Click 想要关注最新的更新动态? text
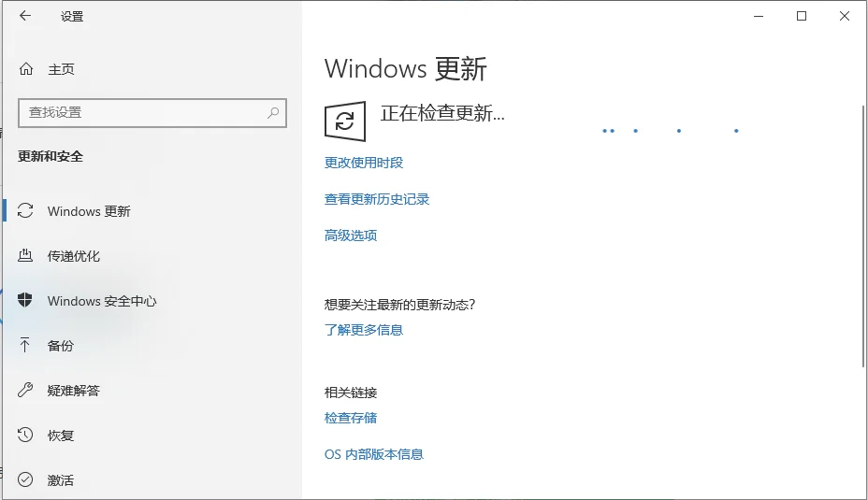The width and height of the screenshot is (868, 500). click(x=399, y=305)
